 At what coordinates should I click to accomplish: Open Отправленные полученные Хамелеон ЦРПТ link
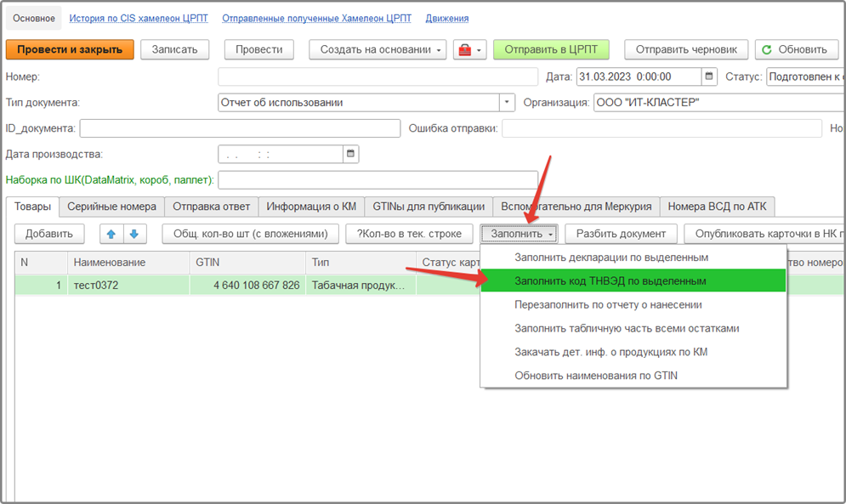pos(316,19)
